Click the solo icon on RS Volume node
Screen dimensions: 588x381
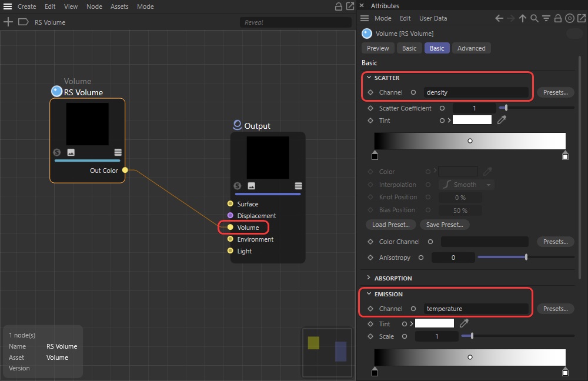click(57, 152)
